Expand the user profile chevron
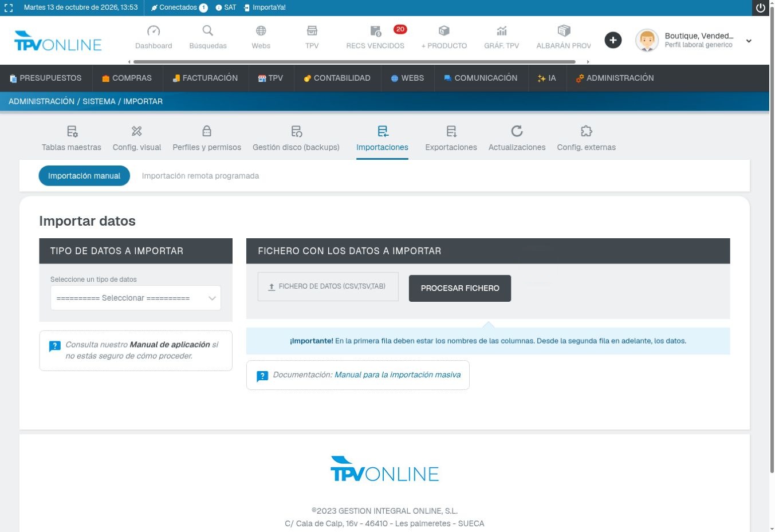Image resolution: width=775 pixels, height=532 pixels. (x=749, y=41)
